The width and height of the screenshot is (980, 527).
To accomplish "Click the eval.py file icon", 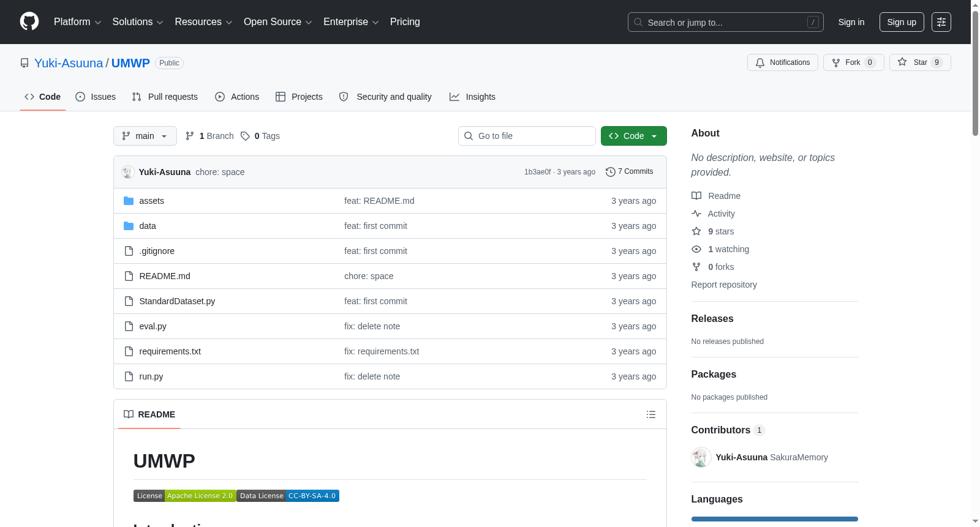I will pos(129,326).
